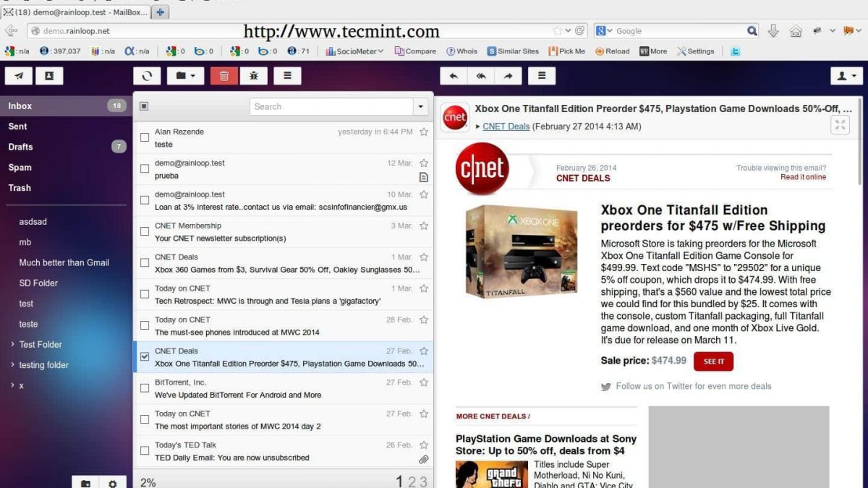Open the move-to-folder dropdown

click(185, 75)
